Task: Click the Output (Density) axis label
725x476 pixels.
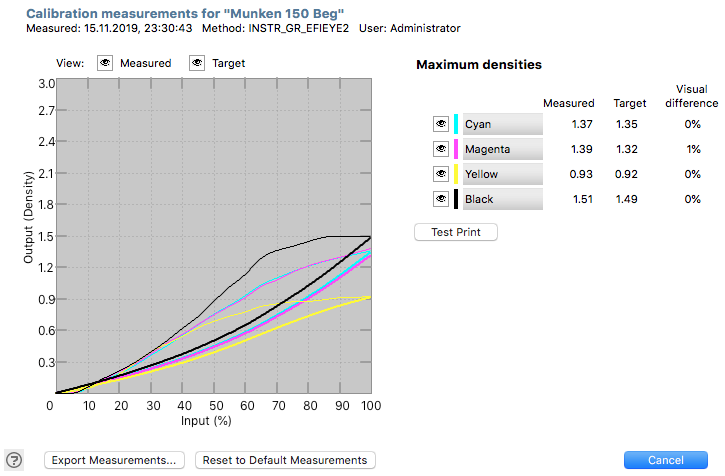Action: 29,217
